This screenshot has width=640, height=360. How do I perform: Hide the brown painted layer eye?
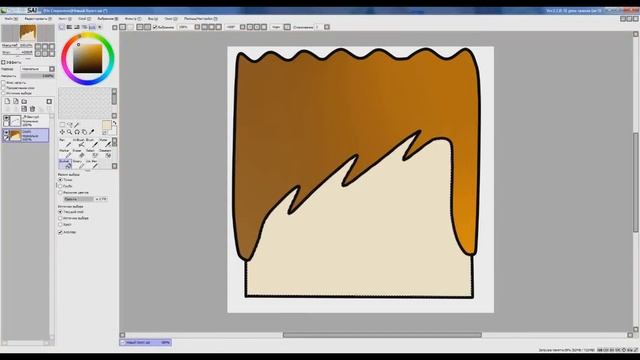pyautogui.click(x=6, y=132)
